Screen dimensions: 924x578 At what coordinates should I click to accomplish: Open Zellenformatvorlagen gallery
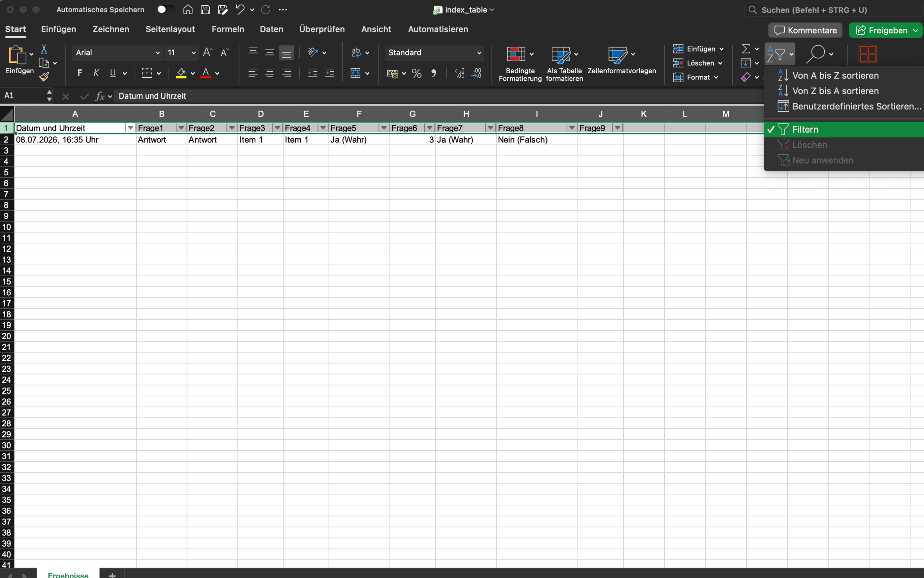pos(622,60)
